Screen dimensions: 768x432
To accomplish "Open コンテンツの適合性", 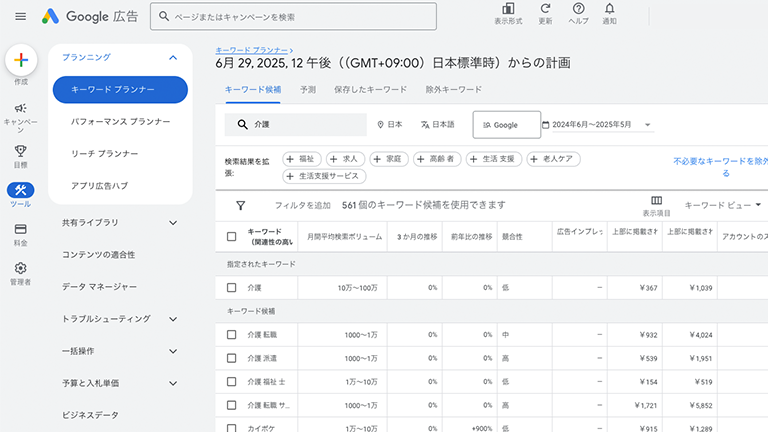I will (98, 255).
